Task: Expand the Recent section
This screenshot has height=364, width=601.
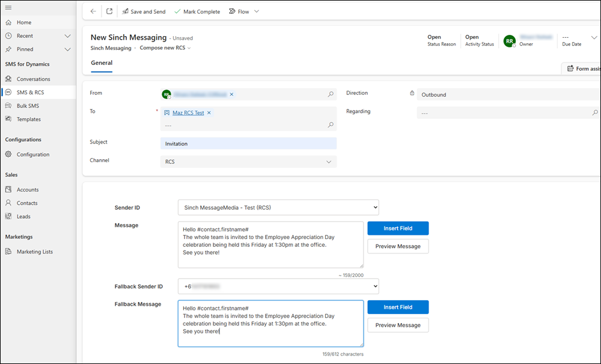Action: (x=67, y=36)
